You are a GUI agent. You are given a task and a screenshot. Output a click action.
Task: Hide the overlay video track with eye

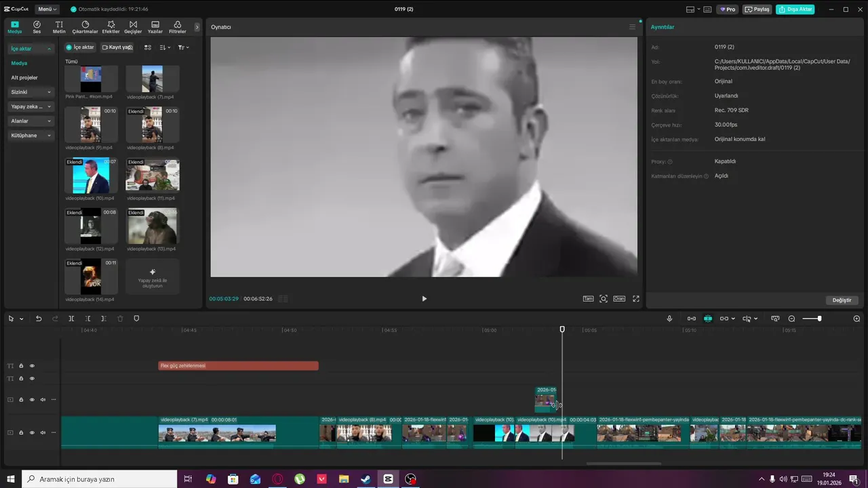(32, 400)
